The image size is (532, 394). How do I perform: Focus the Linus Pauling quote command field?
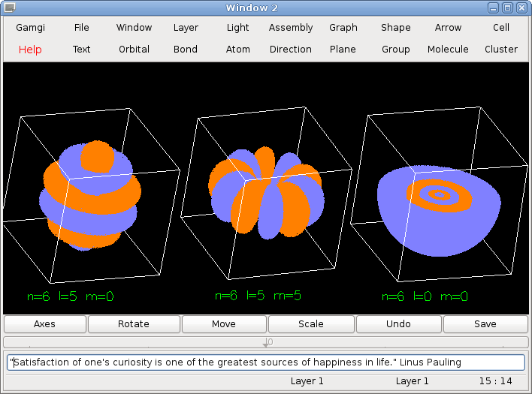[266, 362]
